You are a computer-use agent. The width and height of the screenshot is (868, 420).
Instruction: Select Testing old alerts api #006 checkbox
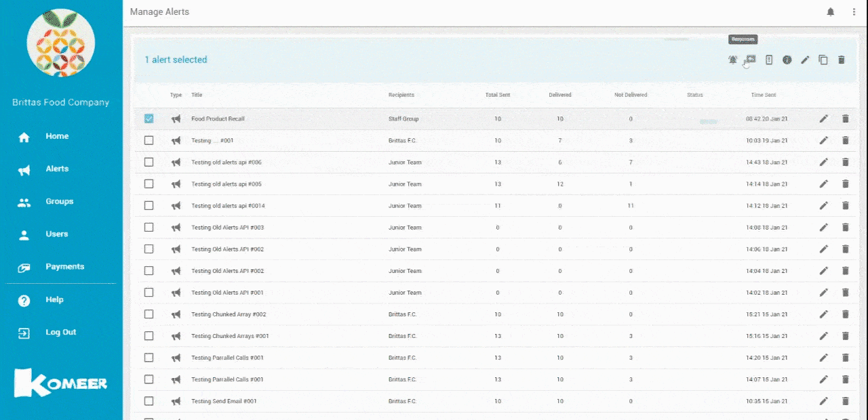click(149, 162)
